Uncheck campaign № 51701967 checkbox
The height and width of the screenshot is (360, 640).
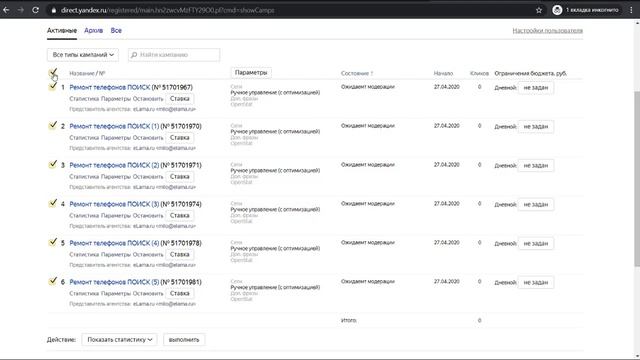(52, 87)
